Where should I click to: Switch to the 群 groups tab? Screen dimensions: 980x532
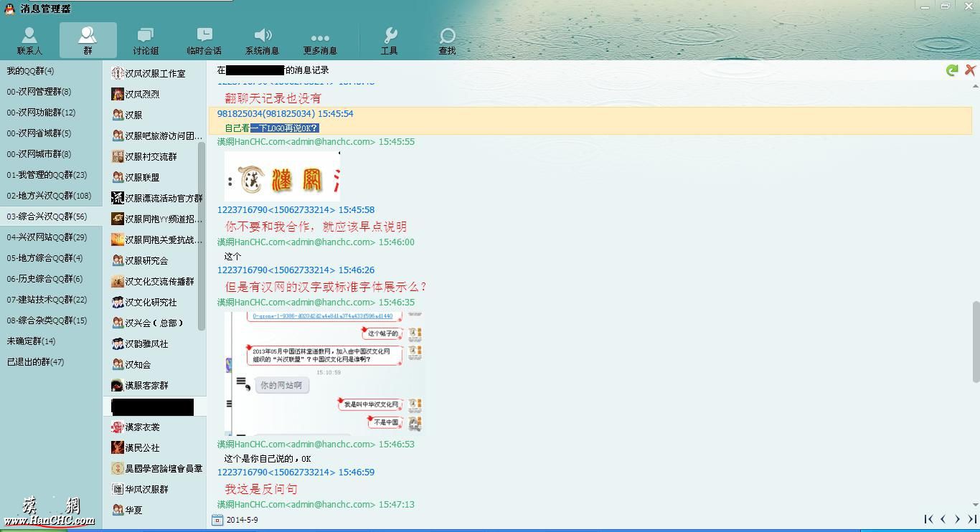coord(88,40)
